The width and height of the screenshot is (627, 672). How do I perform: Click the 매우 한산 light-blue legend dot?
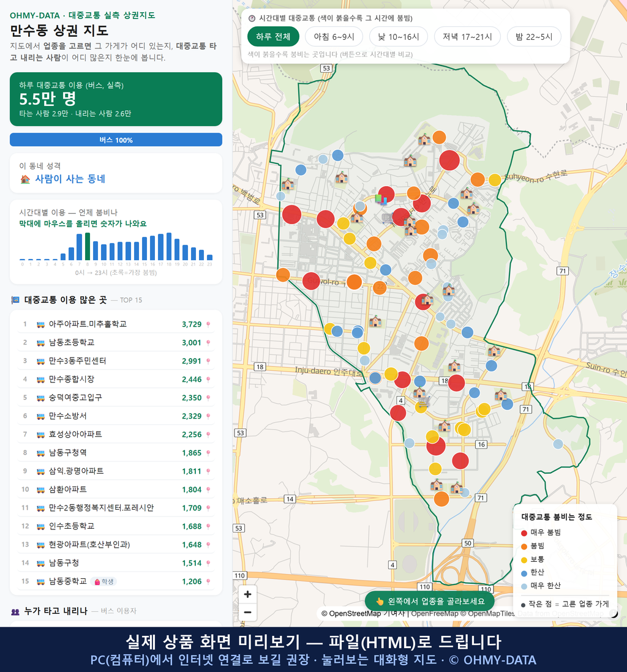pyautogui.click(x=524, y=586)
